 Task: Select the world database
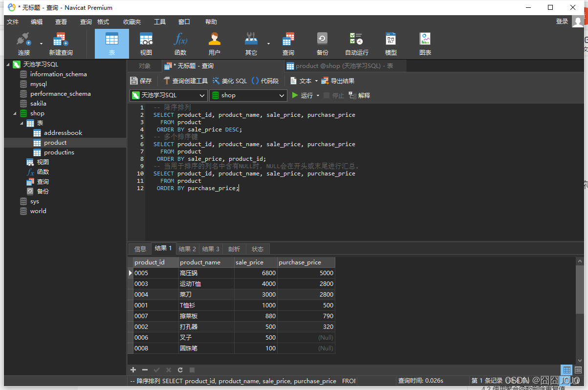38,211
